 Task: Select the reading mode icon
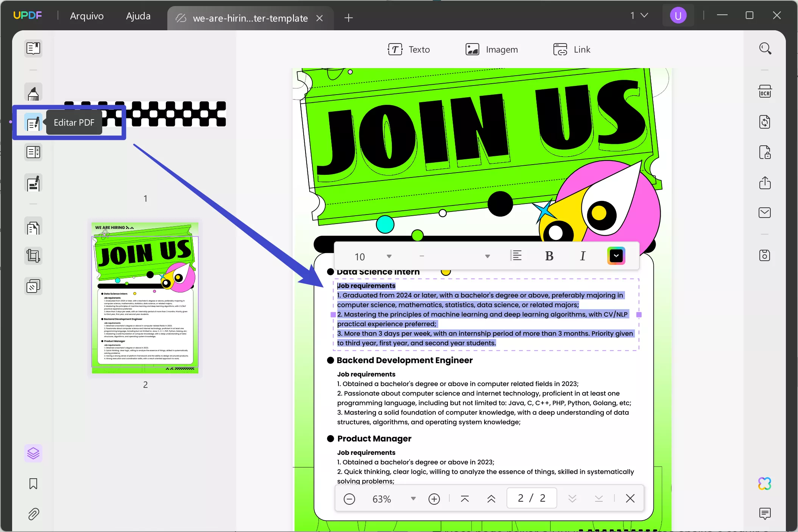pyautogui.click(x=33, y=48)
